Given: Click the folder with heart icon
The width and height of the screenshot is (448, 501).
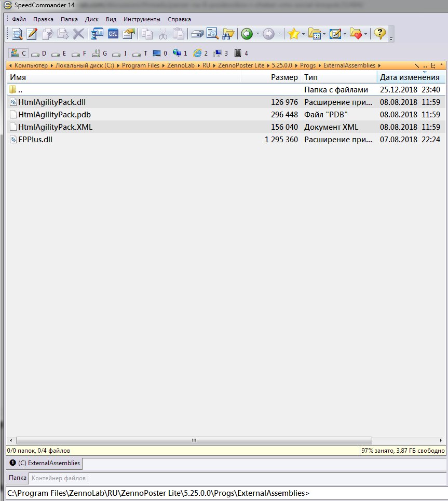Looking at the screenshot, I should tap(356, 34).
